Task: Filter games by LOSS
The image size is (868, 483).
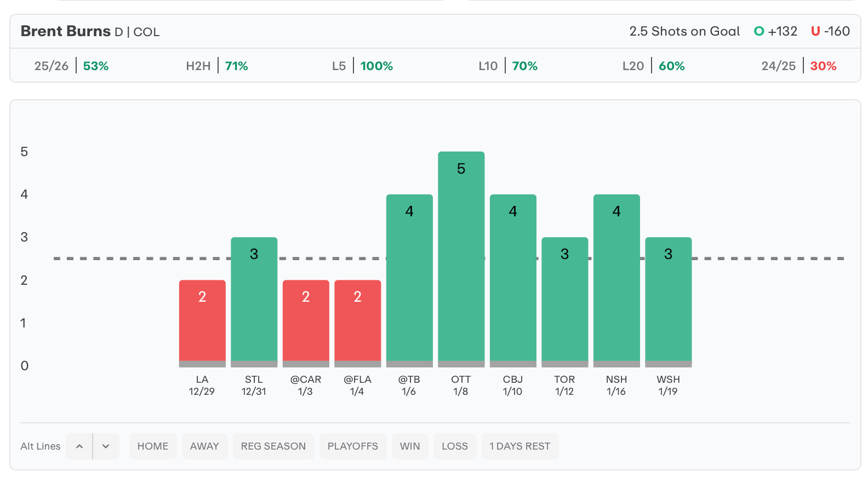Action: [x=455, y=446]
